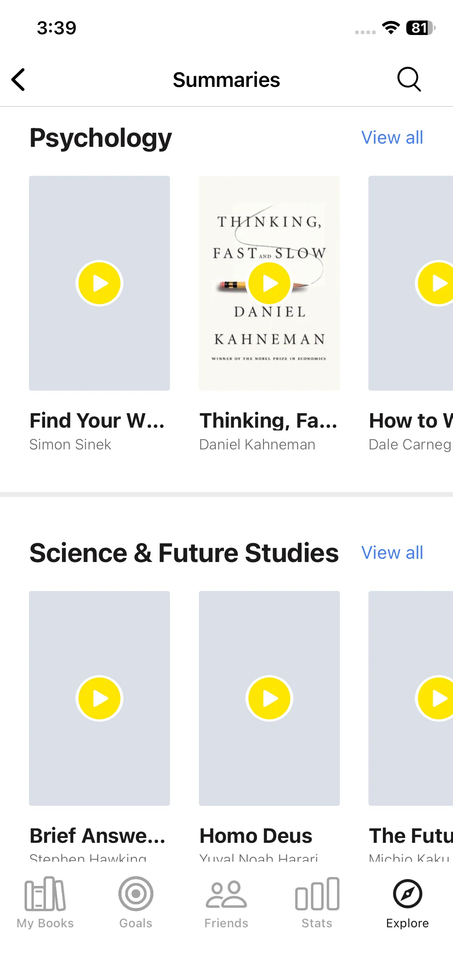Viewport: 453px width, 980px height.
Task: Open the Goals tab
Action: pos(136,902)
